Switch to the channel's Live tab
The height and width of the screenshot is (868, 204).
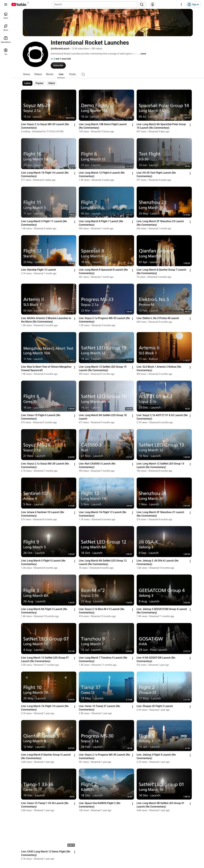pos(61,74)
